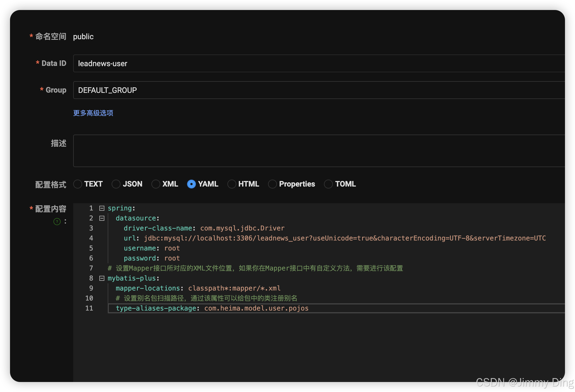Click the mapper-locations line in editor
This screenshot has width=575, height=392.
[198, 288]
